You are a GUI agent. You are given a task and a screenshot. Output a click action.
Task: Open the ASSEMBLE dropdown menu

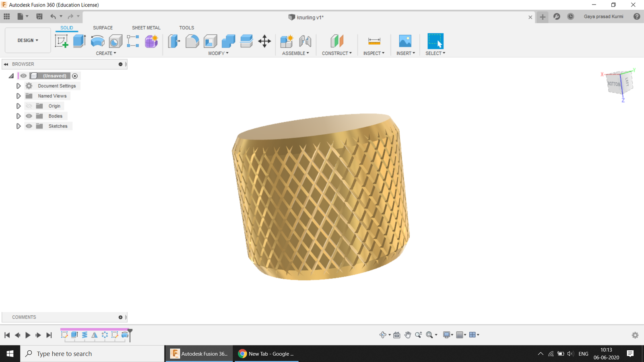pos(295,53)
